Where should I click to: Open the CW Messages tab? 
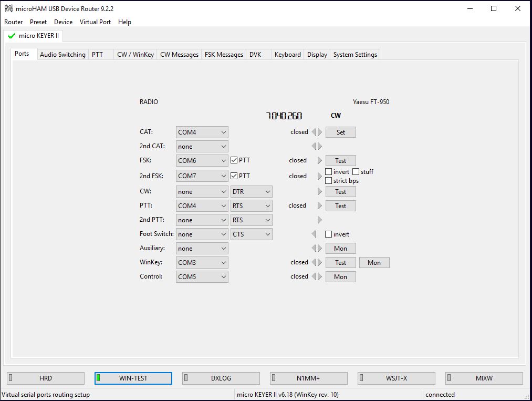point(179,55)
